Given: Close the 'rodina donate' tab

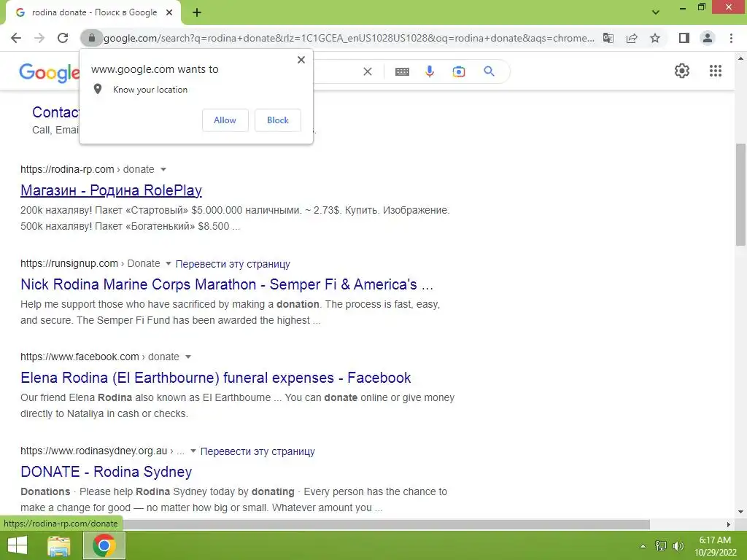Looking at the screenshot, I should [169, 12].
